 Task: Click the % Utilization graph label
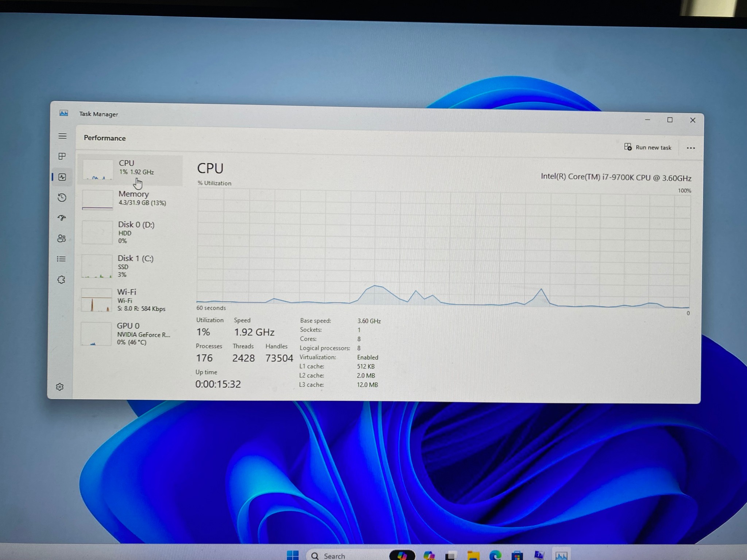214,183
